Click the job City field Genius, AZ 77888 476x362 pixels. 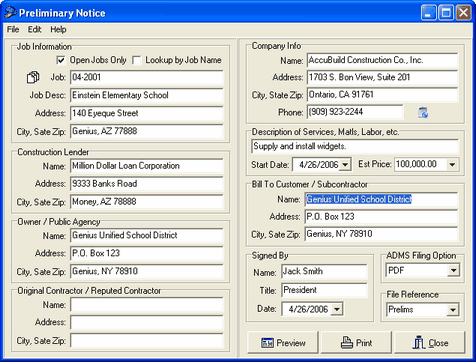147,131
